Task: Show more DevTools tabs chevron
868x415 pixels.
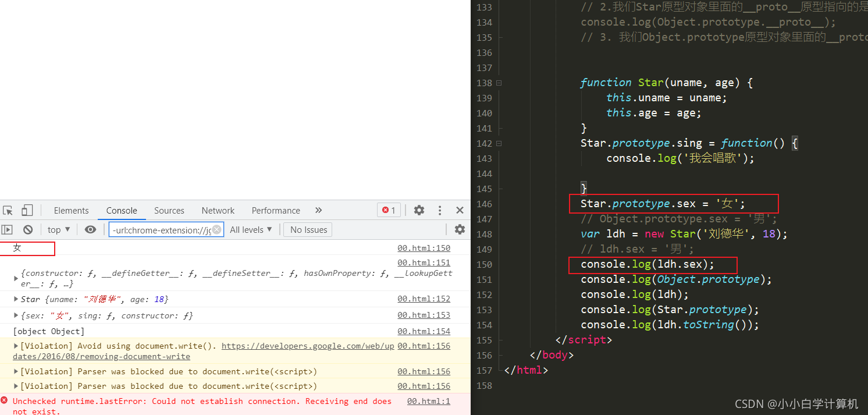Action: (318, 211)
